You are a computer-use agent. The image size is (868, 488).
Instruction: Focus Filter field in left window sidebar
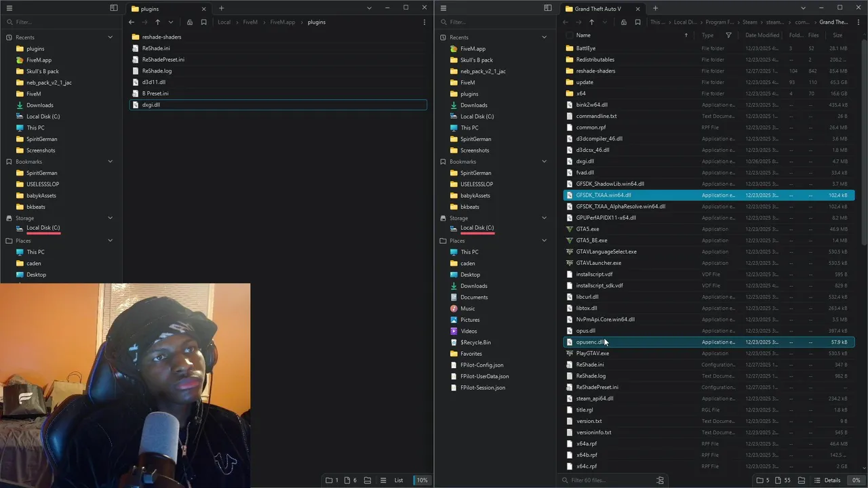coord(61,22)
